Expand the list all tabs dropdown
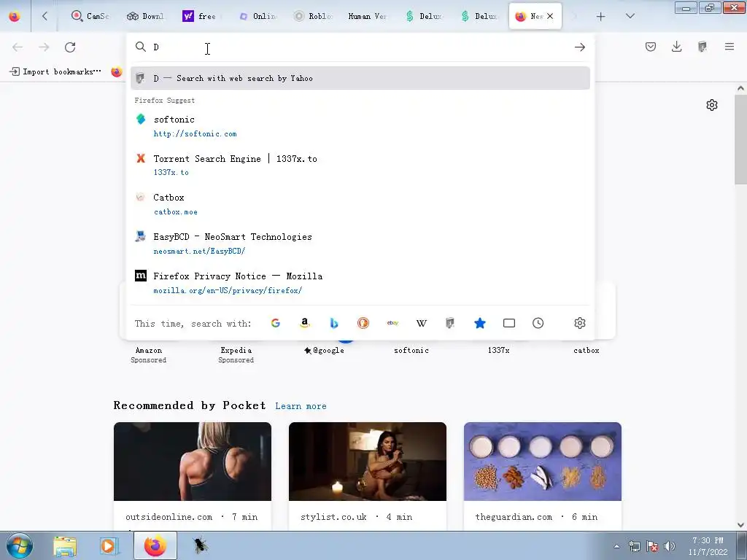Image resolution: width=747 pixels, height=560 pixels. point(630,16)
